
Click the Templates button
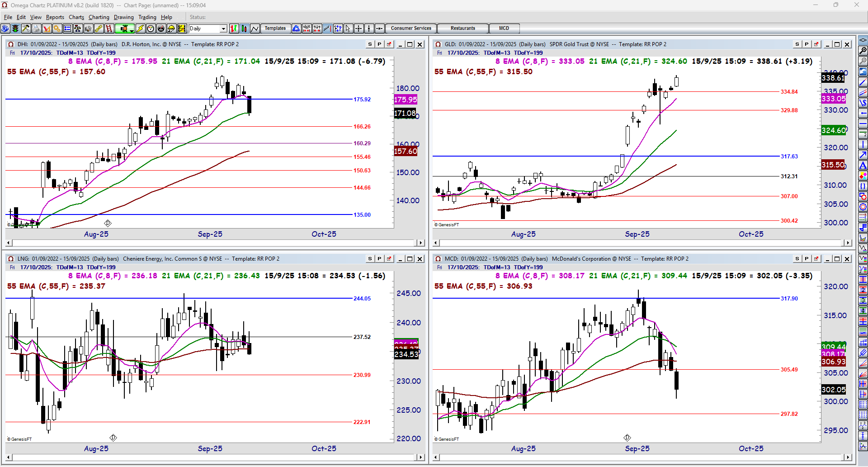point(275,29)
